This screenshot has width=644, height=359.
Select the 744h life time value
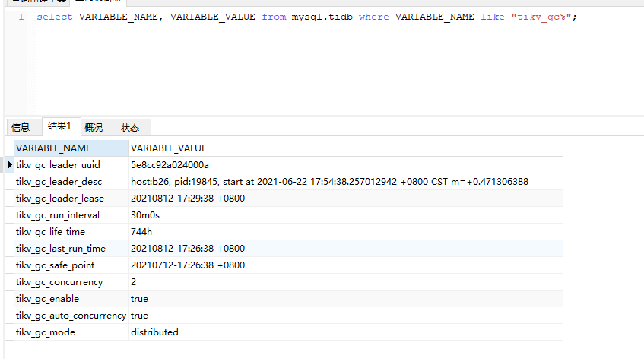(x=142, y=232)
